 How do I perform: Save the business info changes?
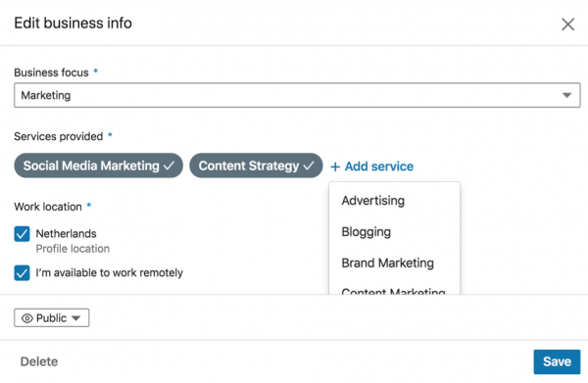pos(557,361)
